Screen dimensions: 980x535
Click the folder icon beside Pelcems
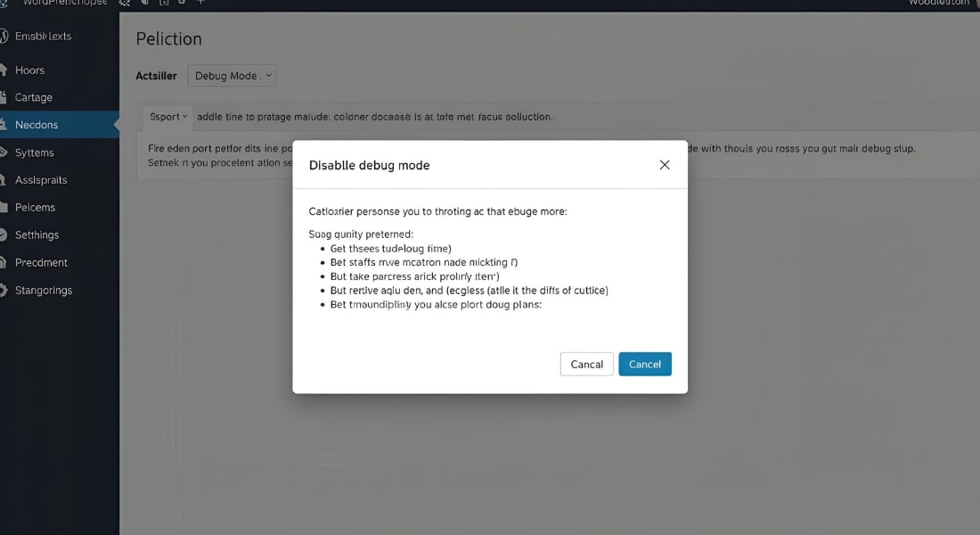[x=4, y=207]
